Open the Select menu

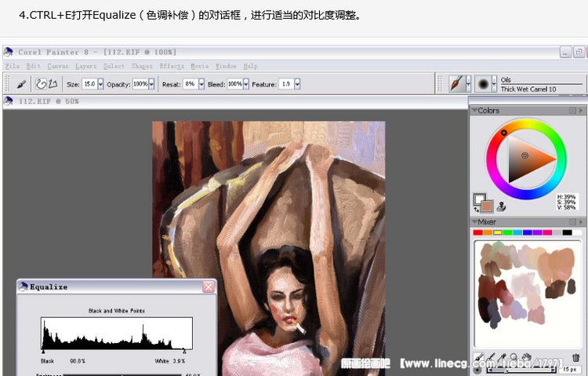[x=114, y=66]
